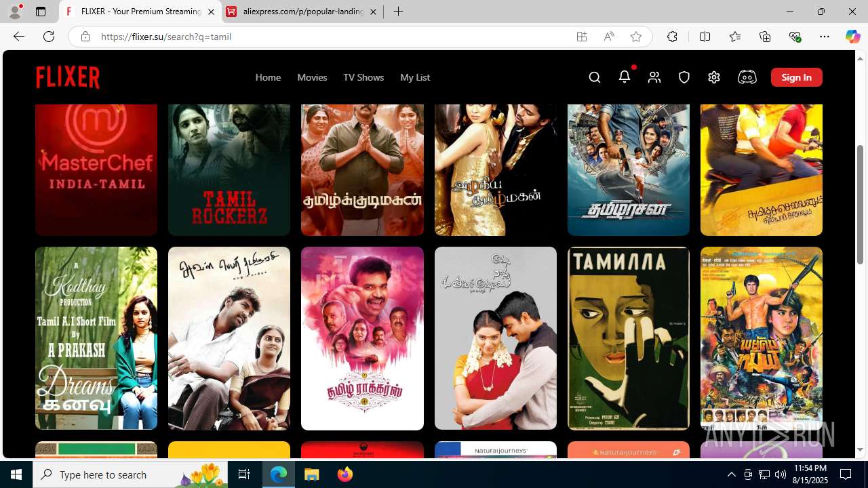Go to Home in Flixer navigation
Image resolution: width=868 pixels, height=488 pixels.
coord(268,77)
